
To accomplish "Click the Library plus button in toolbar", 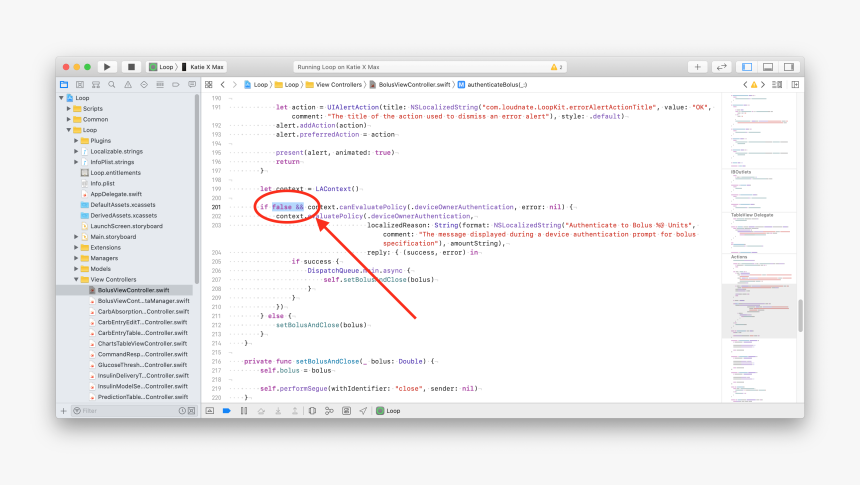I will 697,67.
